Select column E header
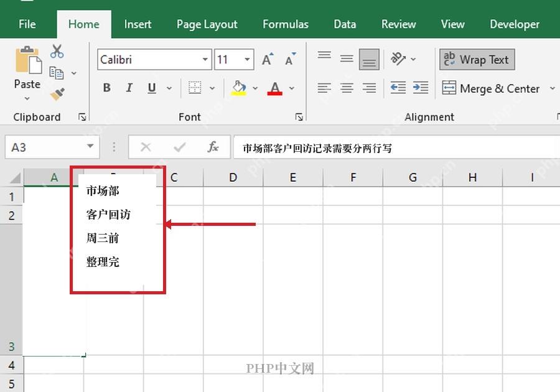 [x=293, y=177]
